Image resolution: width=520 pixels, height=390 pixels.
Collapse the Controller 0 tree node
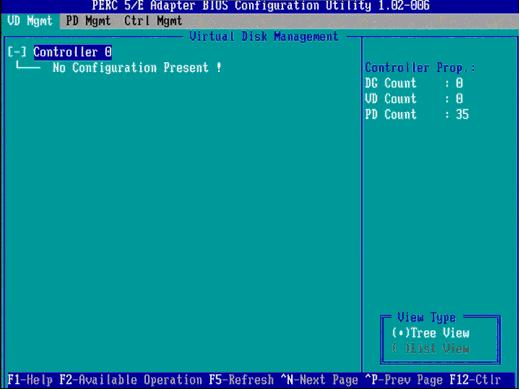[x=17, y=52]
